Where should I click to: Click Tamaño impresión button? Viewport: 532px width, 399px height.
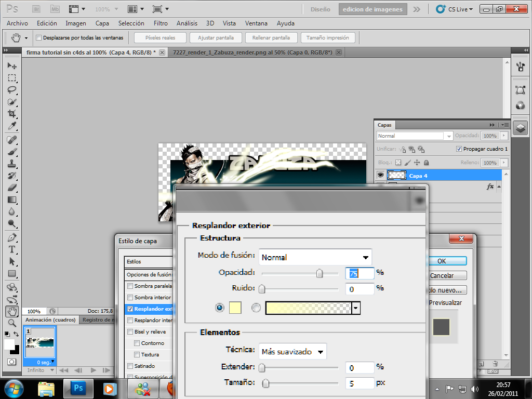tap(328, 37)
